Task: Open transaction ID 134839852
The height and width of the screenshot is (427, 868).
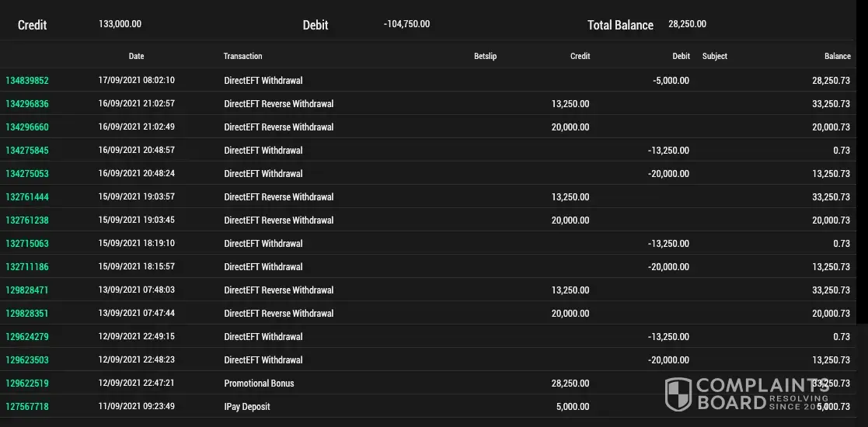Action: (27, 81)
